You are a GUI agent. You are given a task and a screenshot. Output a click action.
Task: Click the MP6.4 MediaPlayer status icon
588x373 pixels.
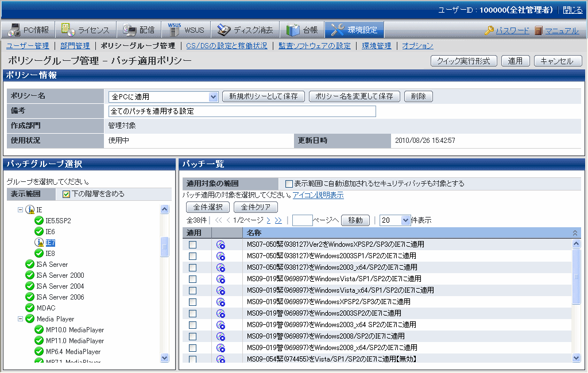click(x=39, y=352)
